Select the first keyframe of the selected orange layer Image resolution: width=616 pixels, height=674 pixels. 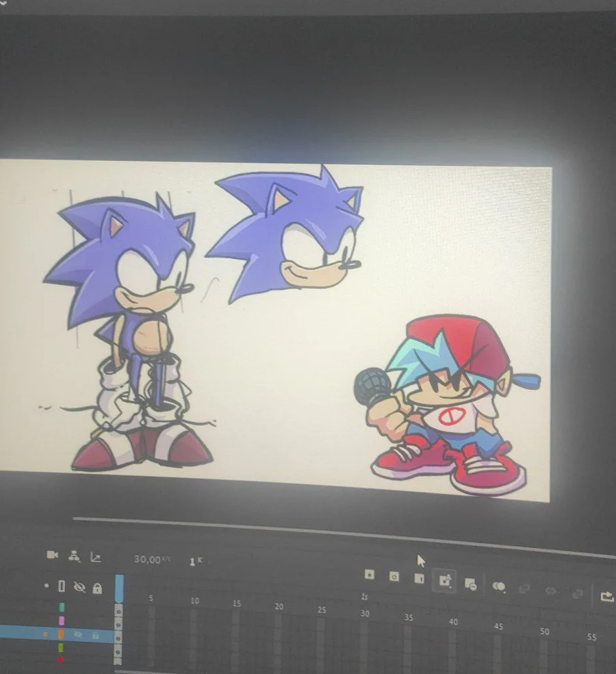click(x=118, y=636)
